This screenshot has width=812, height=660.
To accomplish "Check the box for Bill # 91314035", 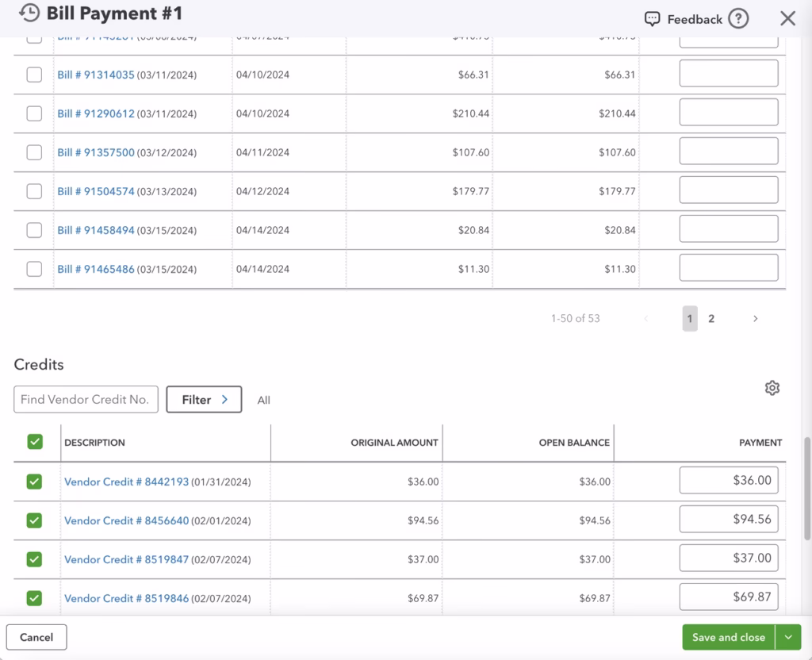I will tap(34, 75).
